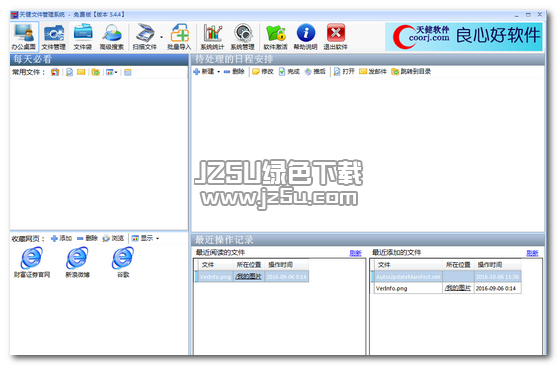This screenshot has height=366, width=558.
Task: Click the first icon after 常用文件
Action: coord(55,72)
